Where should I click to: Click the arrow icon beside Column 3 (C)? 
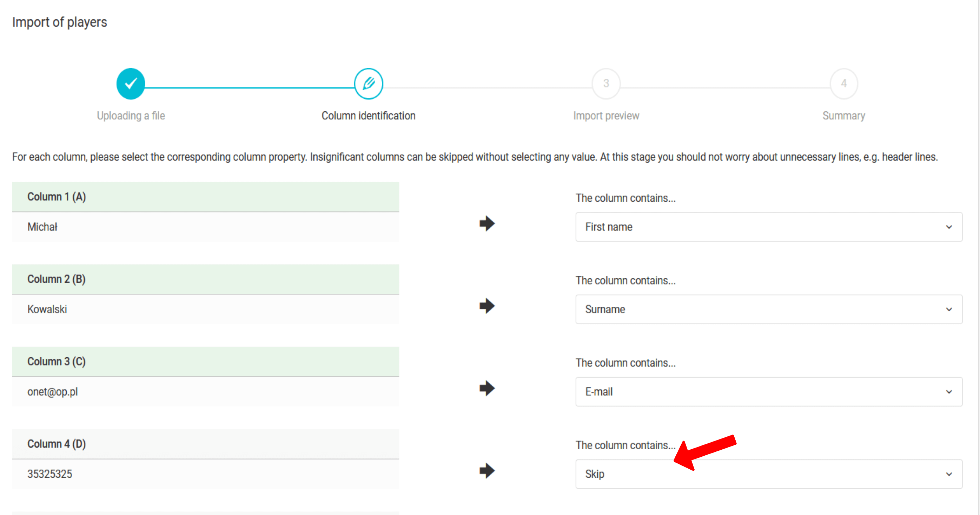[x=486, y=388]
